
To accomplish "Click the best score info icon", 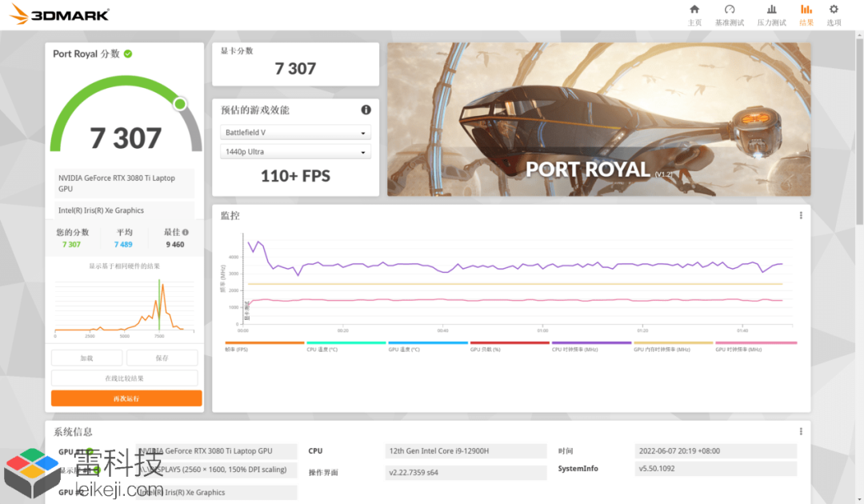I will [x=186, y=232].
